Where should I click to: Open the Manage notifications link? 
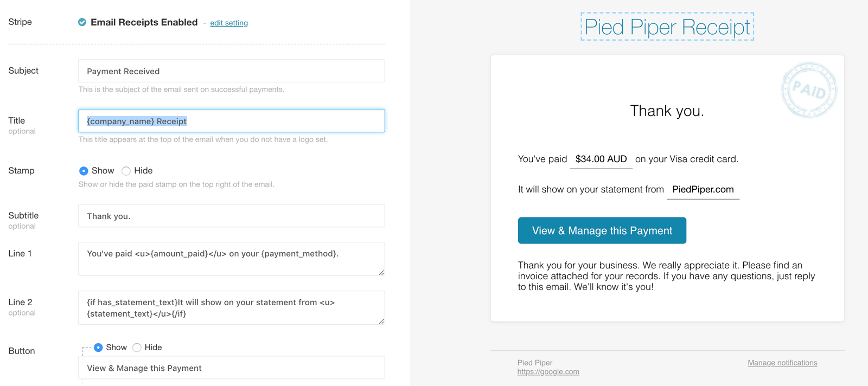[782, 363]
